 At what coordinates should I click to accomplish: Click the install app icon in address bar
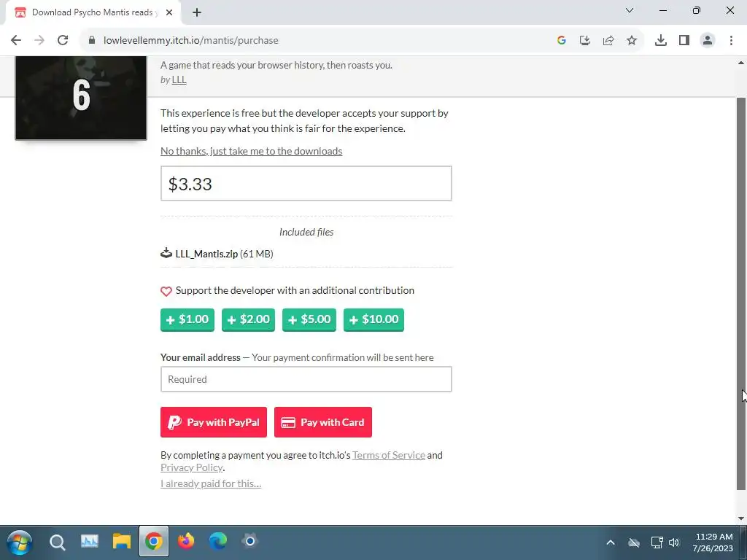(584, 40)
